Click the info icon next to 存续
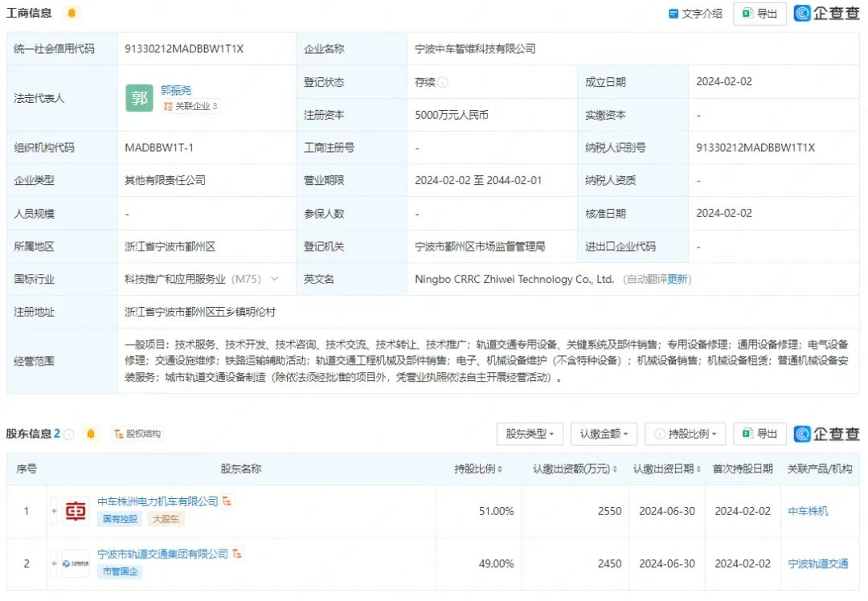This screenshot has width=868, height=601. tap(443, 82)
